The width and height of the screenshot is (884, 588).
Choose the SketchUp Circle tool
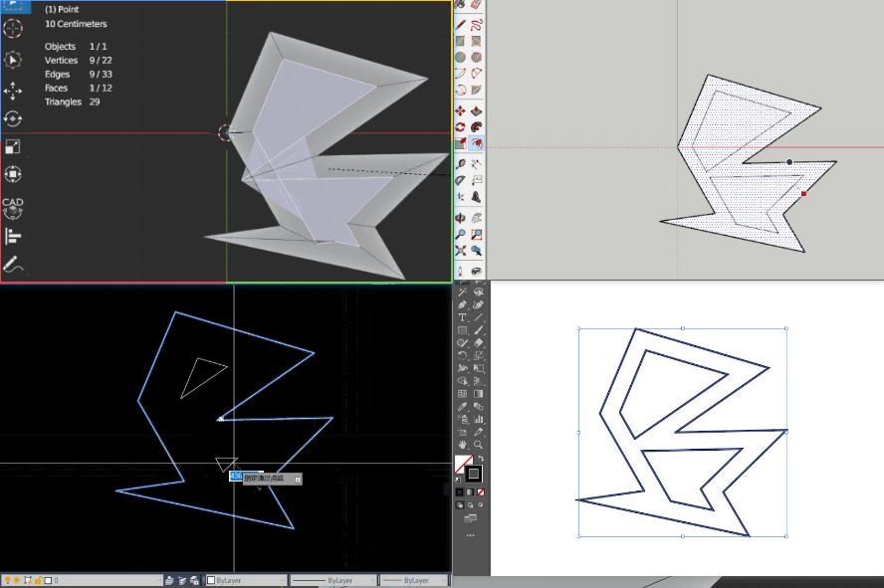point(461,58)
